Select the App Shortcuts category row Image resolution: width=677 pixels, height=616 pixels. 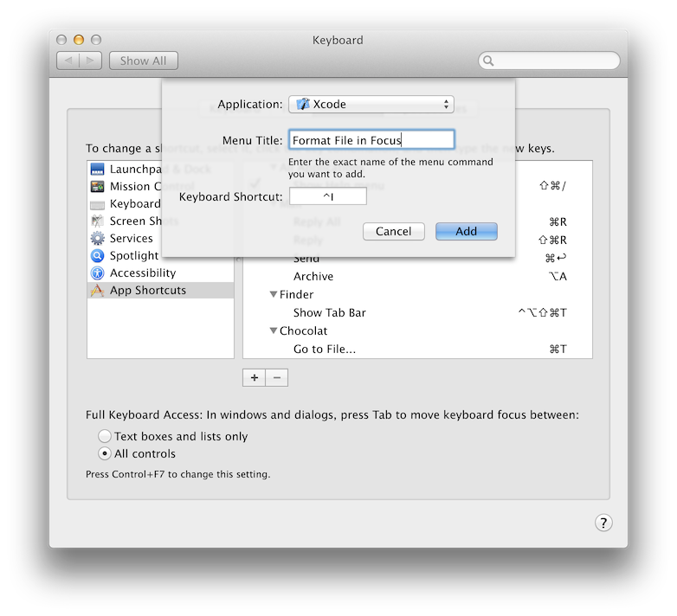pyautogui.click(x=161, y=290)
